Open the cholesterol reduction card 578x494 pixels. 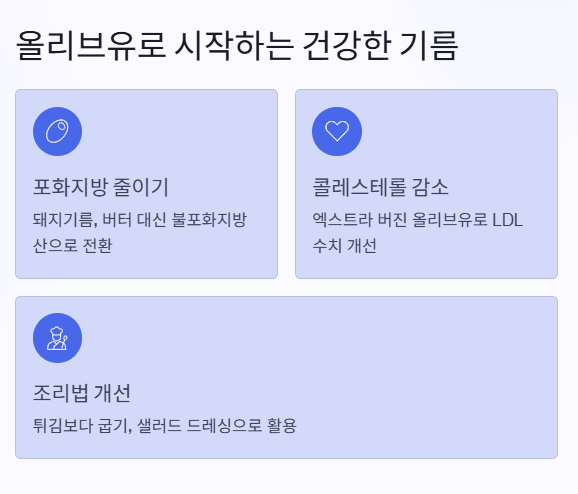426,184
